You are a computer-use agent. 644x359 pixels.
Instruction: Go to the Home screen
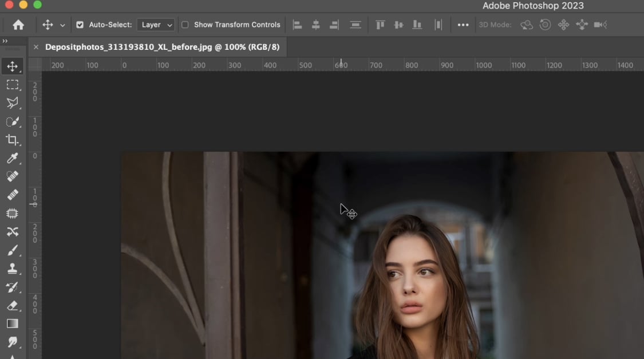coord(18,25)
